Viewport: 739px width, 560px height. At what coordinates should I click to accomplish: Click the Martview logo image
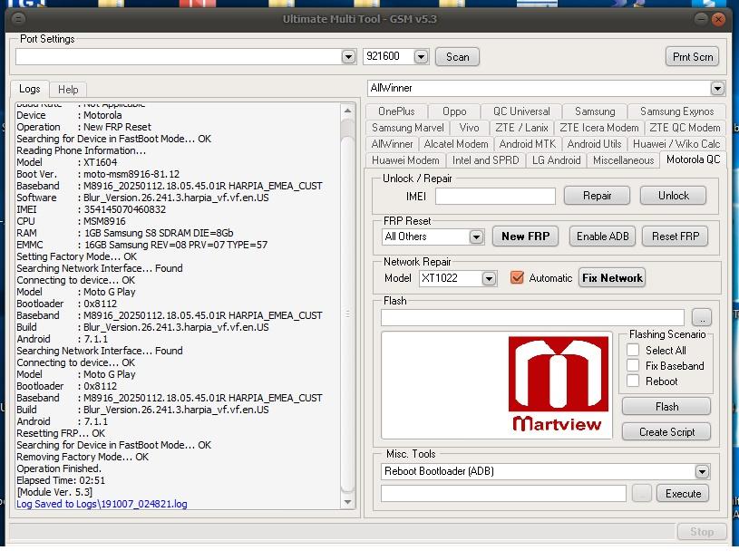(558, 384)
